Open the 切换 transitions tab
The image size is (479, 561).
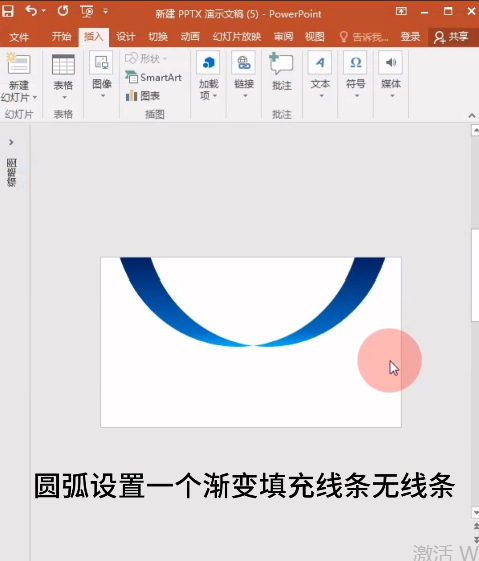pos(158,36)
